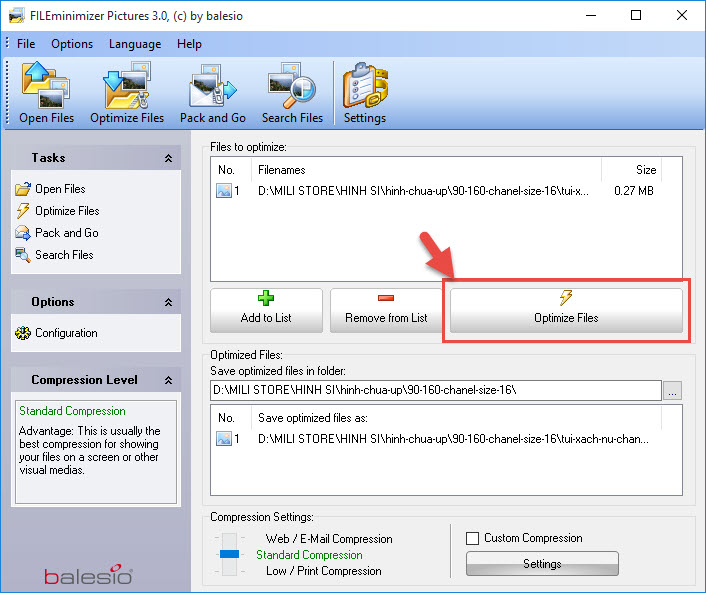This screenshot has height=593, width=706.
Task: Select the 0.27 MB size cell
Action: click(x=634, y=191)
